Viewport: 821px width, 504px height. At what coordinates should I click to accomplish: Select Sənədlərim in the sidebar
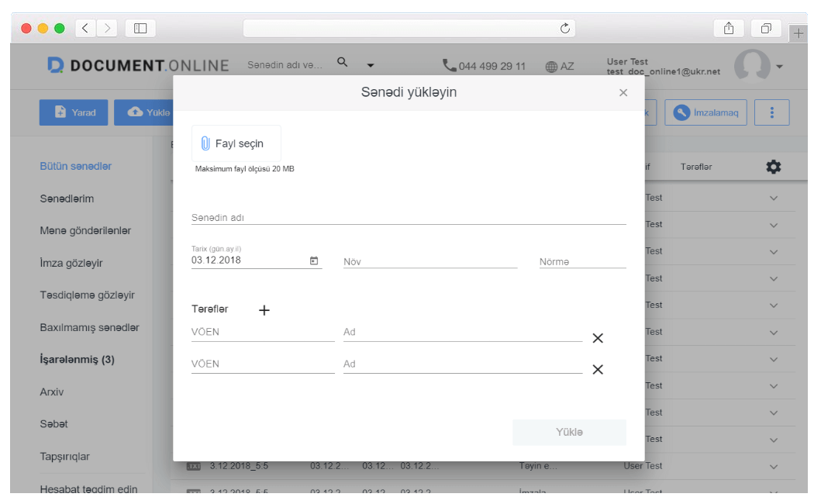67,198
